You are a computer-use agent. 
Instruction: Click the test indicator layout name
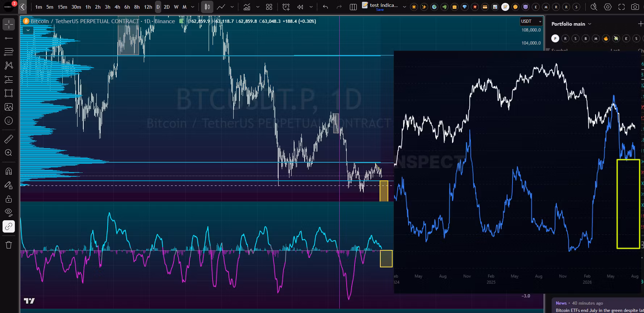[x=384, y=5]
